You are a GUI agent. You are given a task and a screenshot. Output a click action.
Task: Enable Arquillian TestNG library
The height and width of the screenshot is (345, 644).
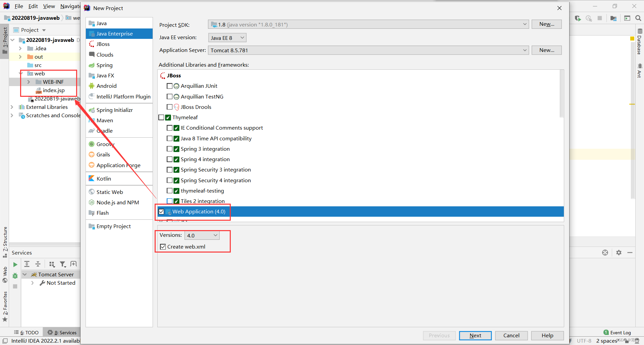169,96
